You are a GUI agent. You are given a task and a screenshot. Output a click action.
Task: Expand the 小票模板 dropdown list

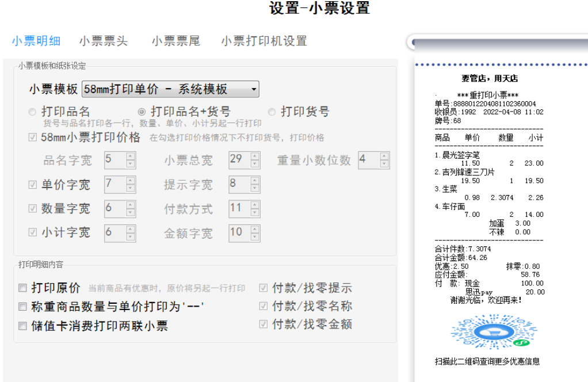click(253, 89)
